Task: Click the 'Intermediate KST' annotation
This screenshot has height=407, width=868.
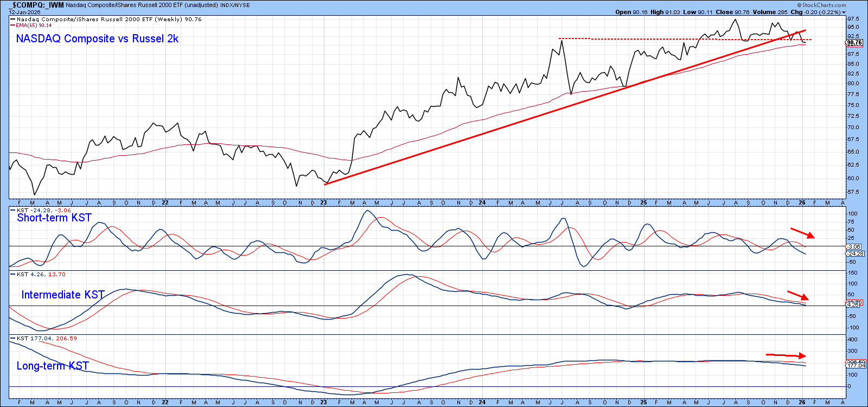Action: (x=63, y=295)
